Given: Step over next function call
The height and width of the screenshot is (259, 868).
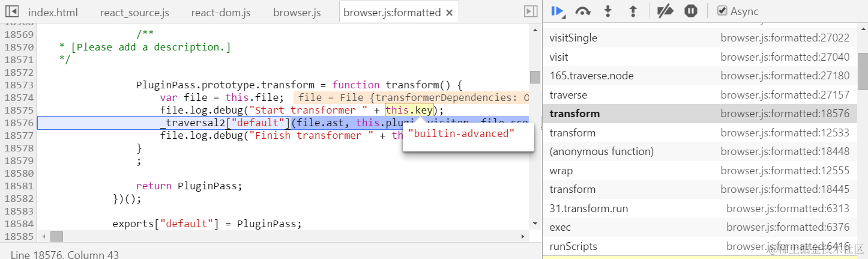Looking at the screenshot, I should [x=583, y=11].
